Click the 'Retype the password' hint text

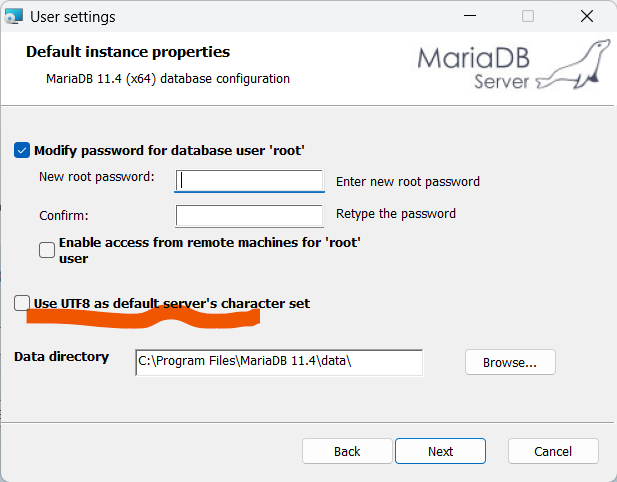(396, 214)
